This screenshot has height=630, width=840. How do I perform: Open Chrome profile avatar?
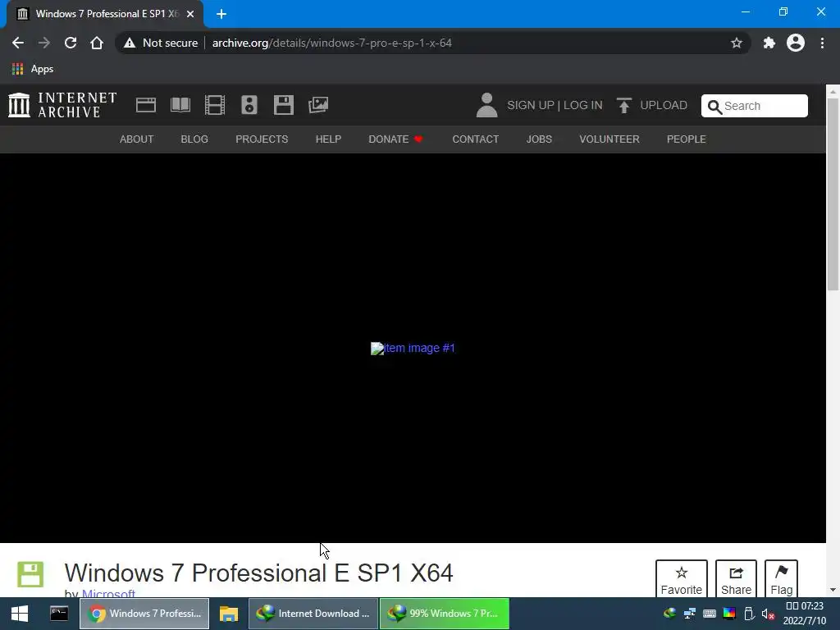coord(796,43)
